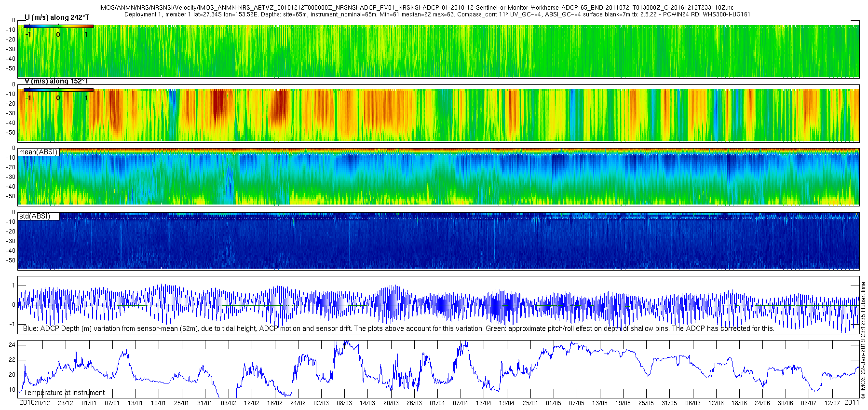Click the vertical IMOS timestamp text at right edge
This screenshot has height=410, width=868.
(863, 340)
